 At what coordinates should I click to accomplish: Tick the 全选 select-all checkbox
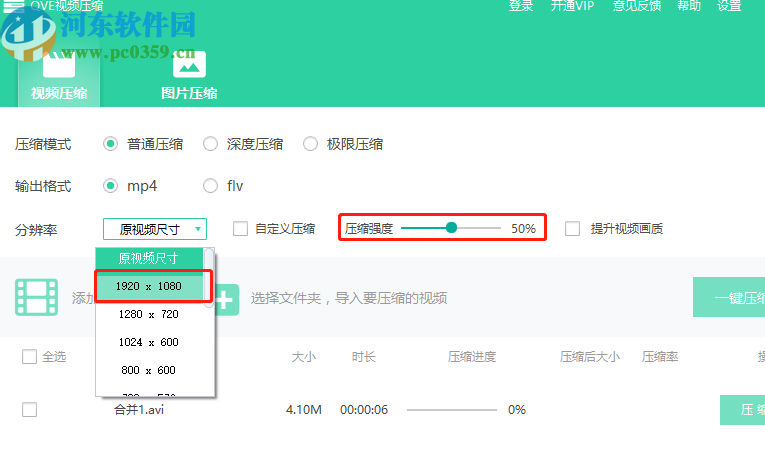point(29,356)
